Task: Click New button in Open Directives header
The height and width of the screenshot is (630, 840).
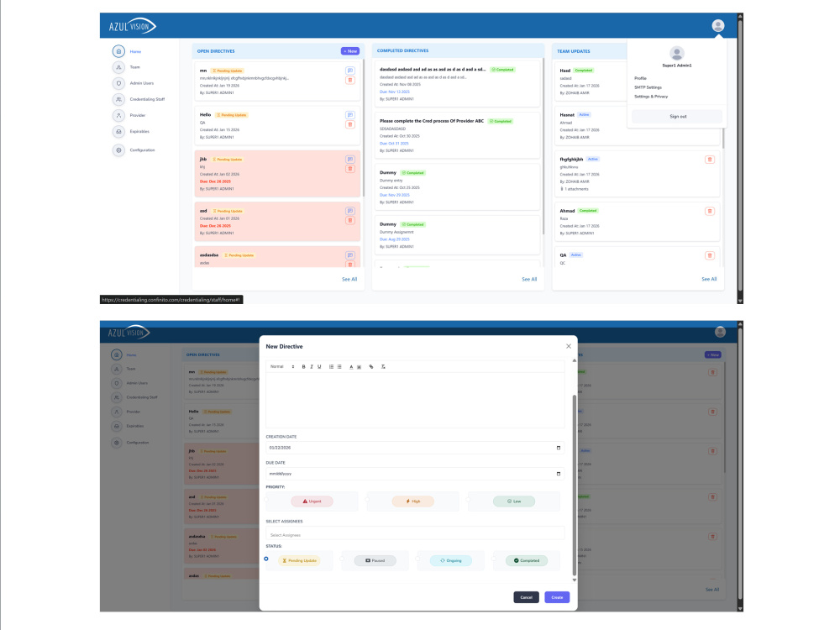Action: 349,51
